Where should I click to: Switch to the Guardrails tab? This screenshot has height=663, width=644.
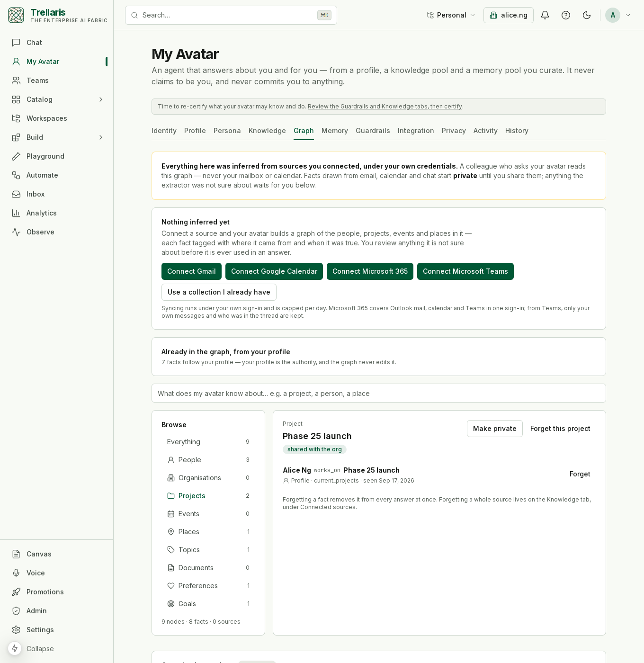373,131
